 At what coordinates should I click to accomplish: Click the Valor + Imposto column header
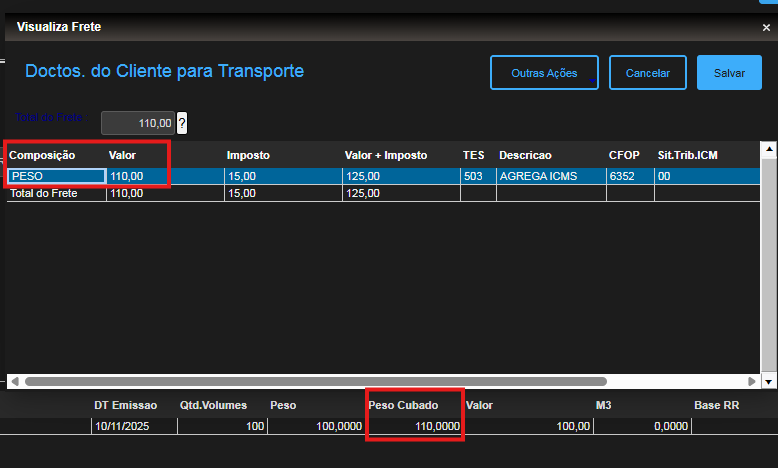pos(385,155)
